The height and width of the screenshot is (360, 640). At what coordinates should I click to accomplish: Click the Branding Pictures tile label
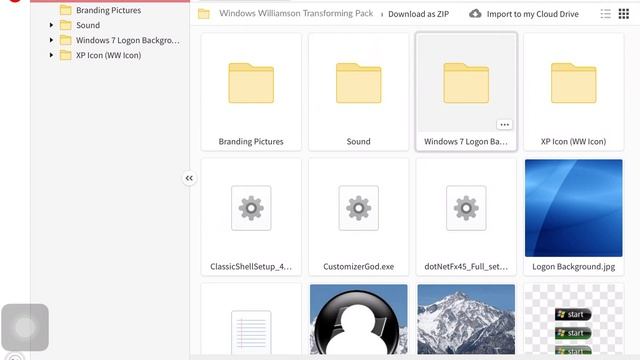pos(251,142)
